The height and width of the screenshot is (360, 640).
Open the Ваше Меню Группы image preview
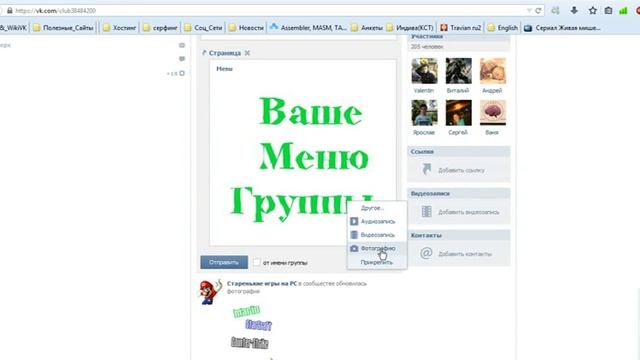pos(303,153)
